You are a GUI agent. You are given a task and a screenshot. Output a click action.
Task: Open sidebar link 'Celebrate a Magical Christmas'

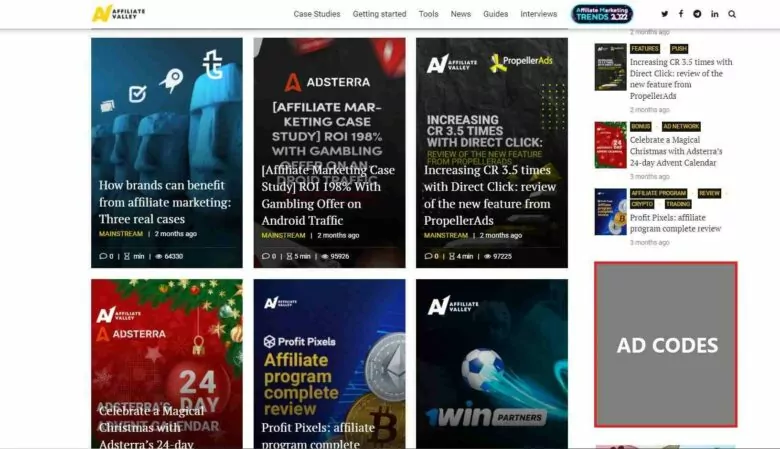[676, 151]
